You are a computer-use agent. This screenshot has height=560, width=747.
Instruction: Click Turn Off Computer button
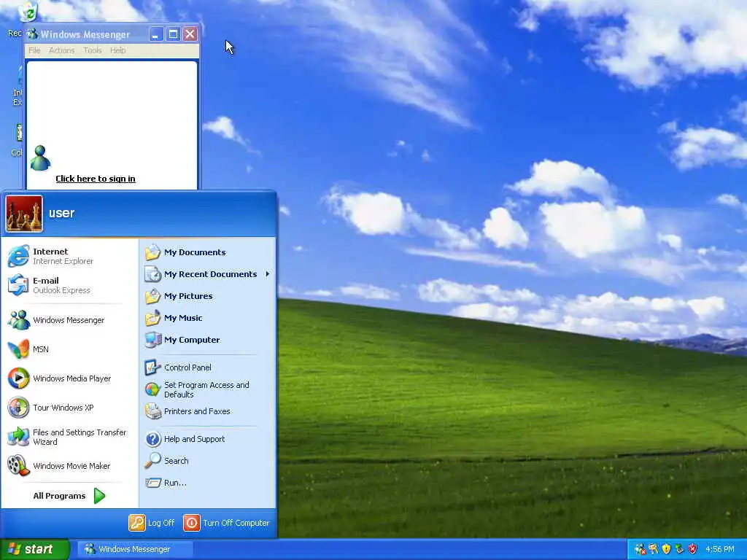(226, 523)
